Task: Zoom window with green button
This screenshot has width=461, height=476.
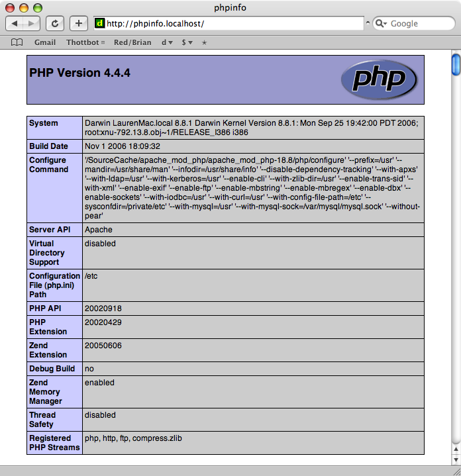Action: [38, 7]
